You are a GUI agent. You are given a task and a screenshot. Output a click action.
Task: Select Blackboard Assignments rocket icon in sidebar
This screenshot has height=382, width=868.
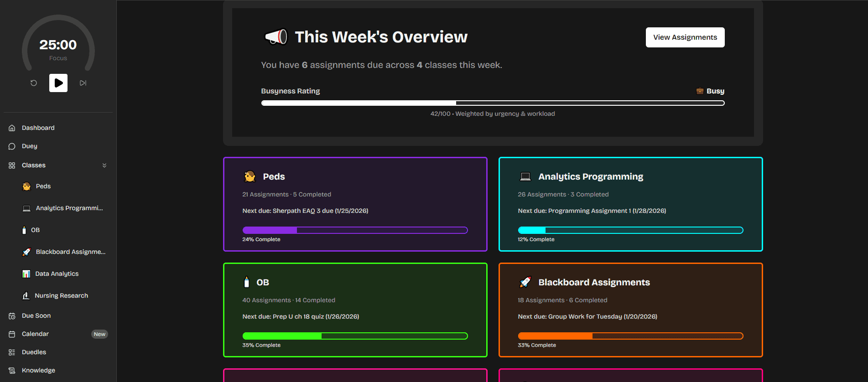(26, 252)
